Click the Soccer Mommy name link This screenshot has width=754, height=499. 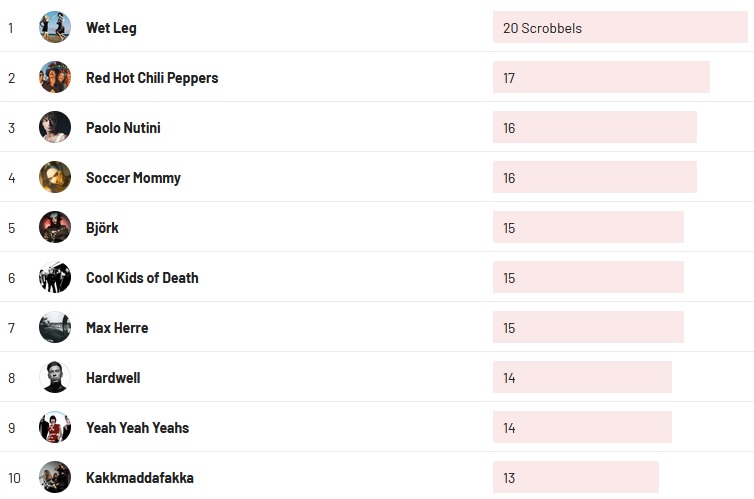click(133, 178)
